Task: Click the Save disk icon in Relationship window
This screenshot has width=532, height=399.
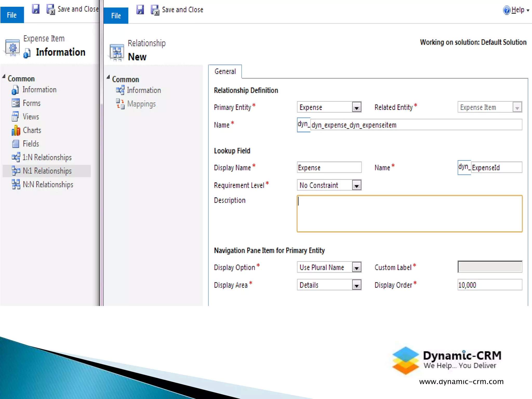Action: (140, 10)
